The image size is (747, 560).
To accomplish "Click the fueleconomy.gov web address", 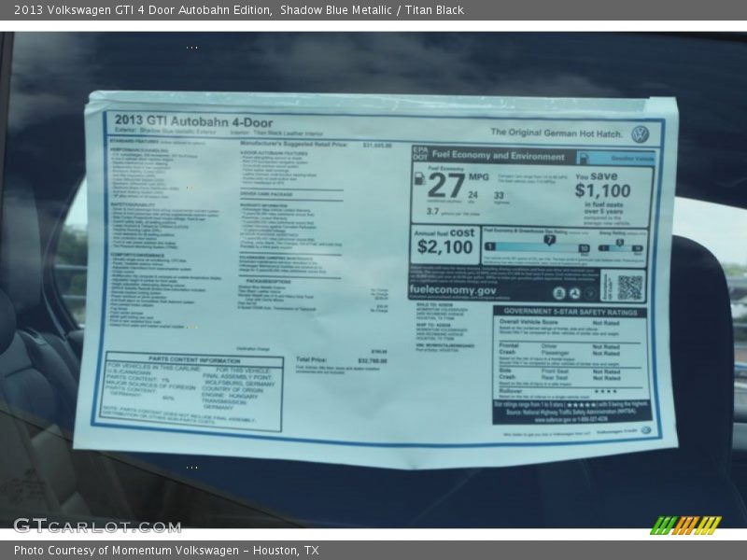I will 453,290.
